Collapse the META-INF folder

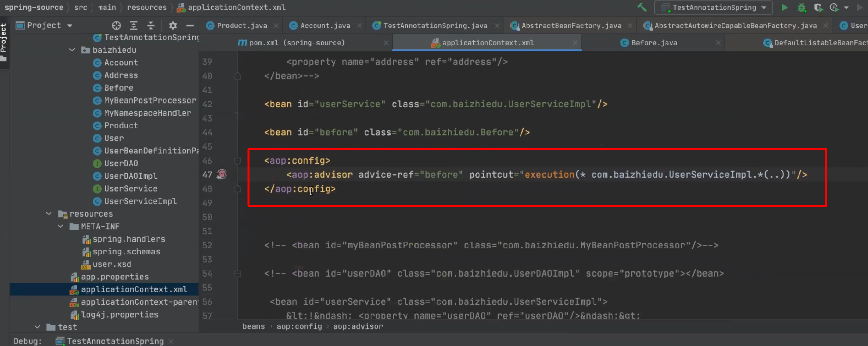(60, 226)
